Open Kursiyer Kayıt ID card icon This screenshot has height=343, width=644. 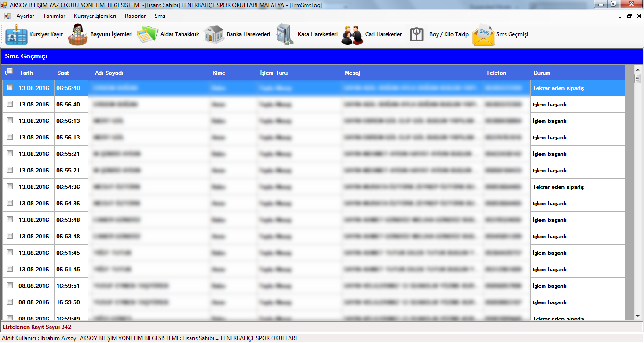17,34
